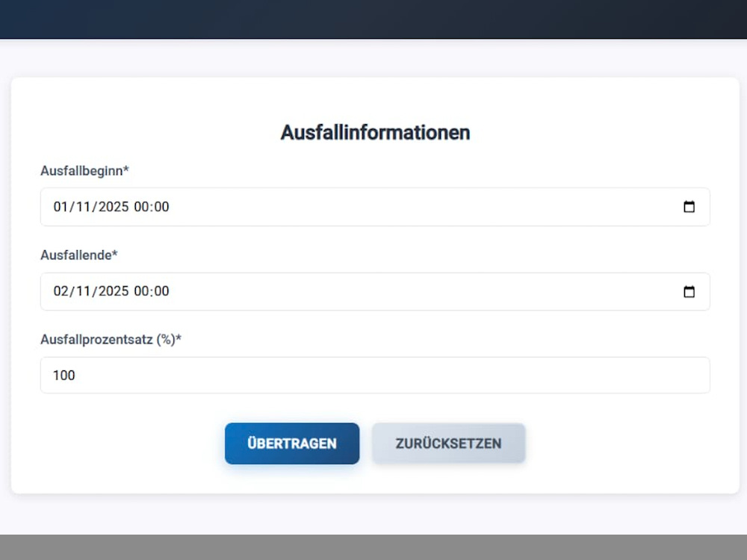This screenshot has height=560, width=747.
Task: Click the Ausfallende date-time field
Action: (x=375, y=291)
